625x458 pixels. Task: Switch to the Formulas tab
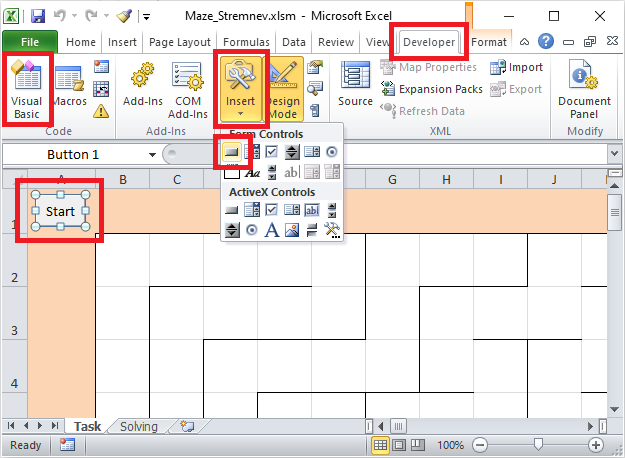pyautogui.click(x=246, y=42)
